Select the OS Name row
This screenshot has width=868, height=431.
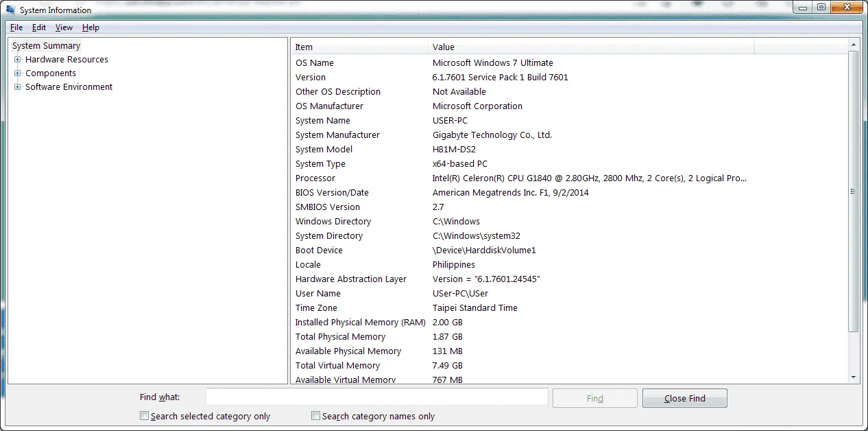569,63
